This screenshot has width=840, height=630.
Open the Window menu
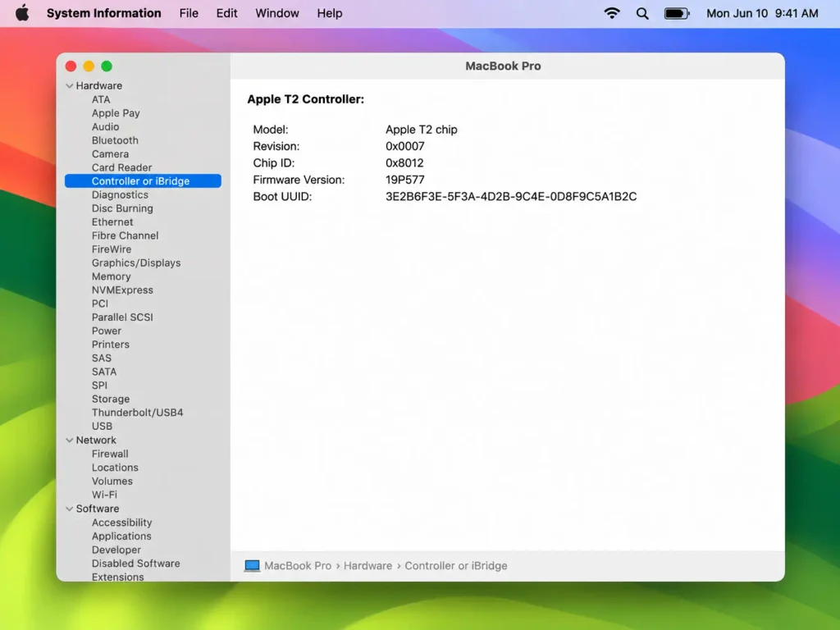(x=277, y=13)
